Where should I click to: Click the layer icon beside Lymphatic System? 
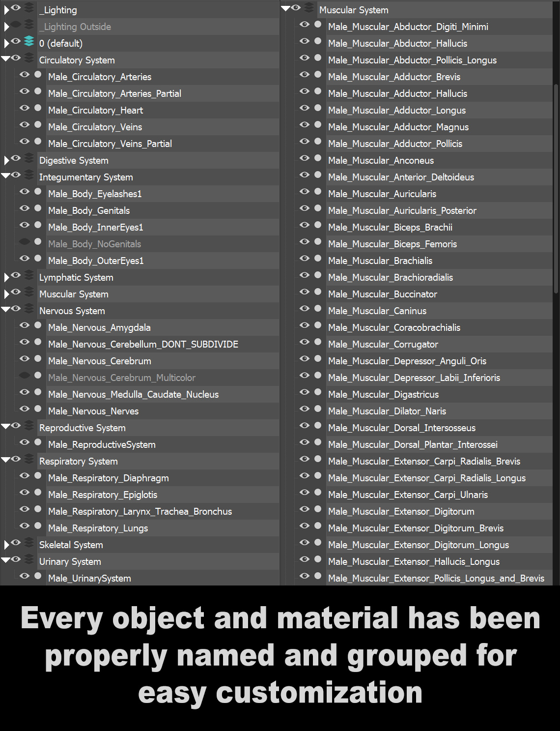coord(29,275)
